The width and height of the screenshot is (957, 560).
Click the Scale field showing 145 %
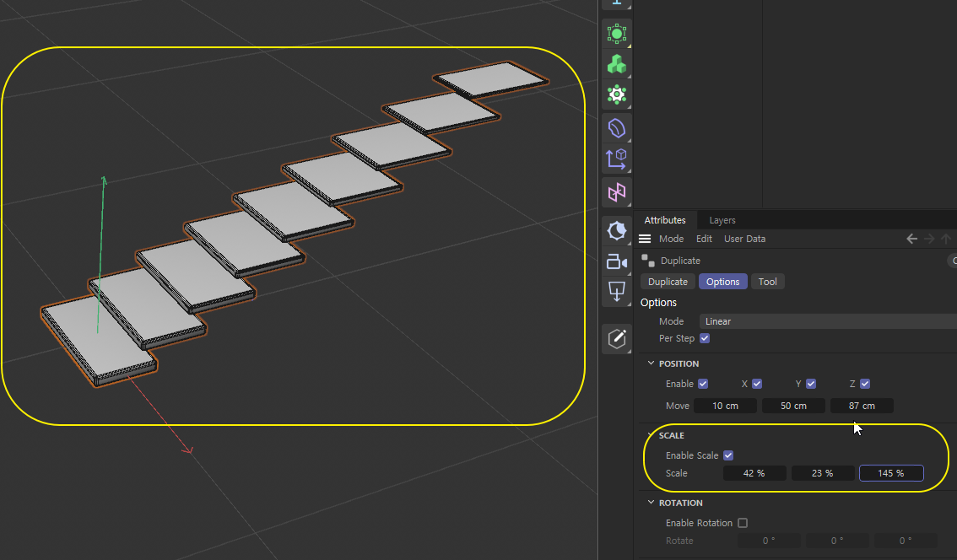(891, 473)
